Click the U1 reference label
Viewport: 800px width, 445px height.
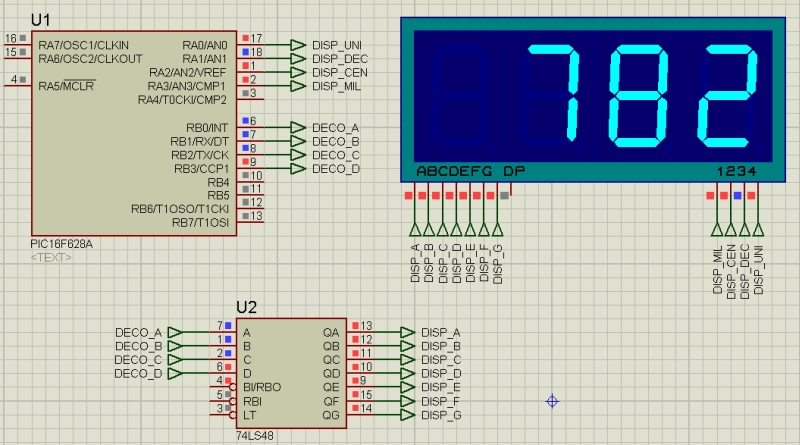tap(40, 20)
